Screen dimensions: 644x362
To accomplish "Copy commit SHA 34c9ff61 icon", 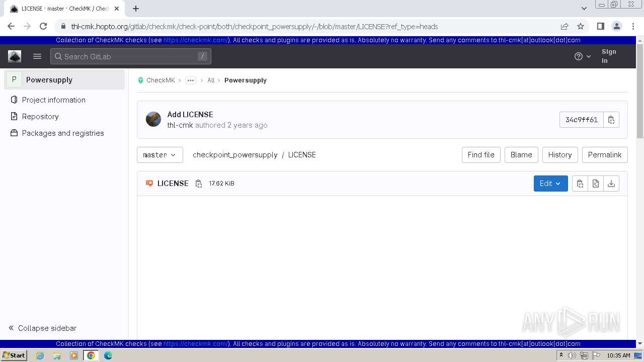I will [611, 120].
